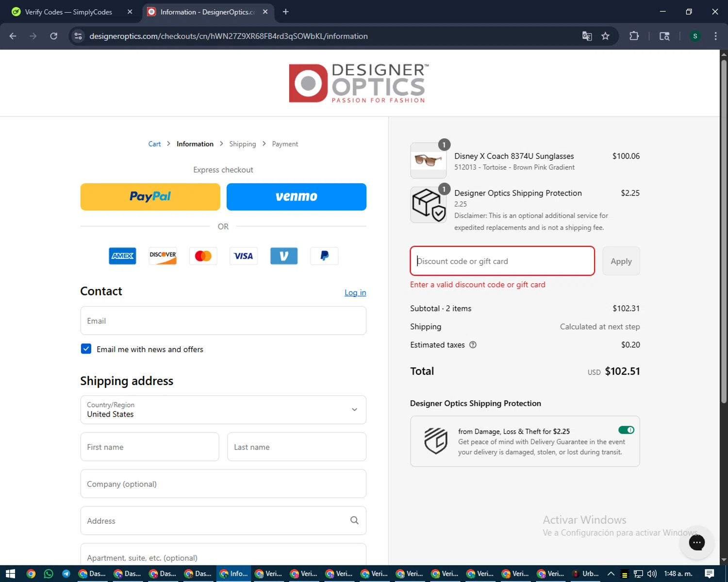
Task: Click the Venmo payment method icon
Action: tap(284, 256)
